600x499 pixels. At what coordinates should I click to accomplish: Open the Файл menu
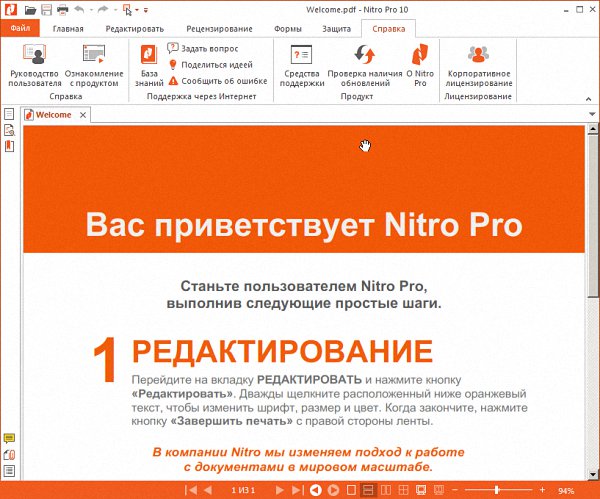point(20,28)
